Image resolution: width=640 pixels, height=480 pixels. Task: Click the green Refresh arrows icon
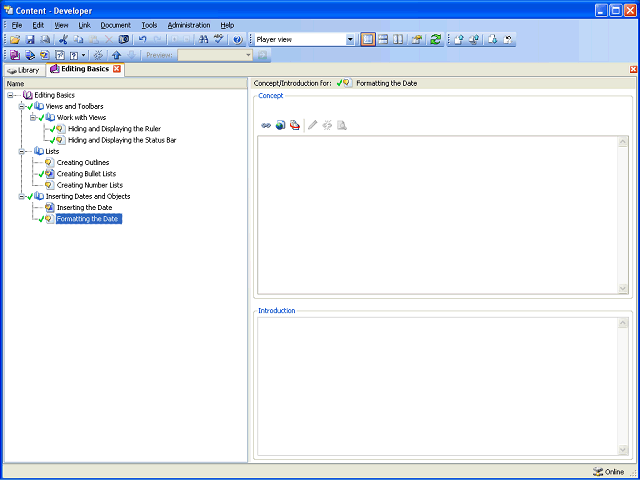pyautogui.click(x=436, y=40)
